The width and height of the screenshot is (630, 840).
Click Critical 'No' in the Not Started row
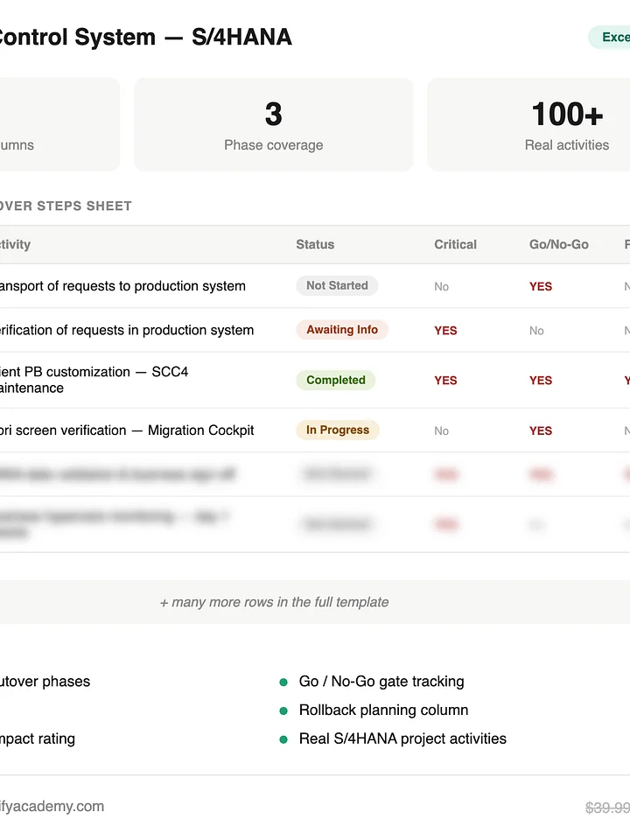tap(441, 287)
